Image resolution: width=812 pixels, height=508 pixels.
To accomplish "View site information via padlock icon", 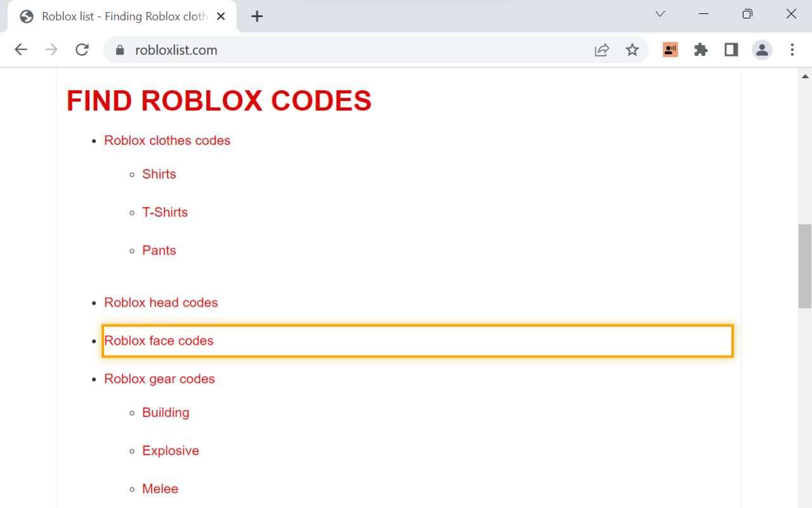I will point(119,50).
